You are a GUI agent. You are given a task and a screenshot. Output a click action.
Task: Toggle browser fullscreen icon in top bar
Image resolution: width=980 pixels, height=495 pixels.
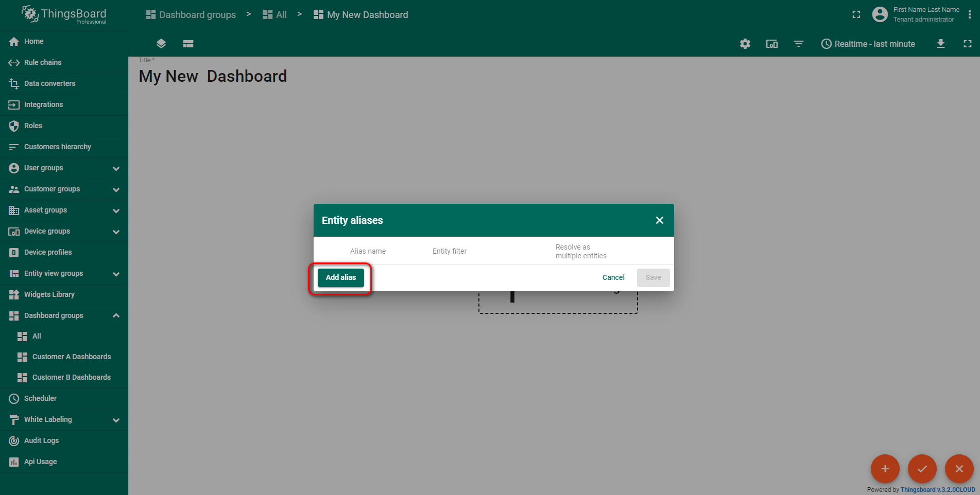(856, 15)
